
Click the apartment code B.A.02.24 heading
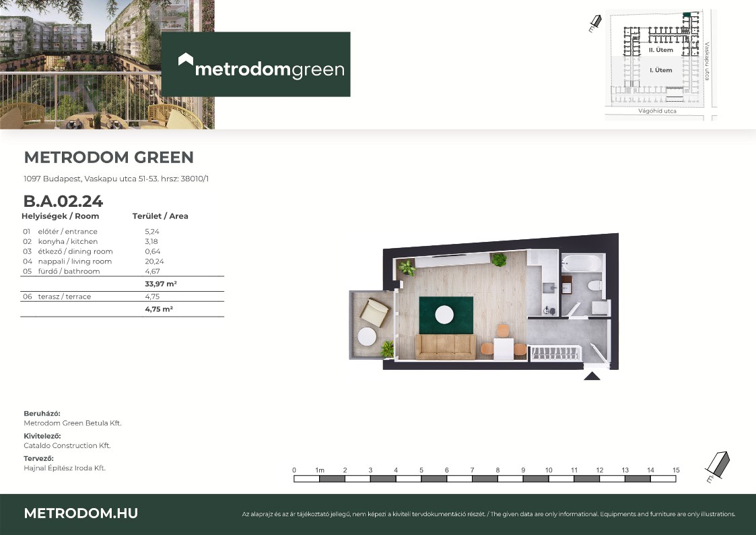pos(63,201)
